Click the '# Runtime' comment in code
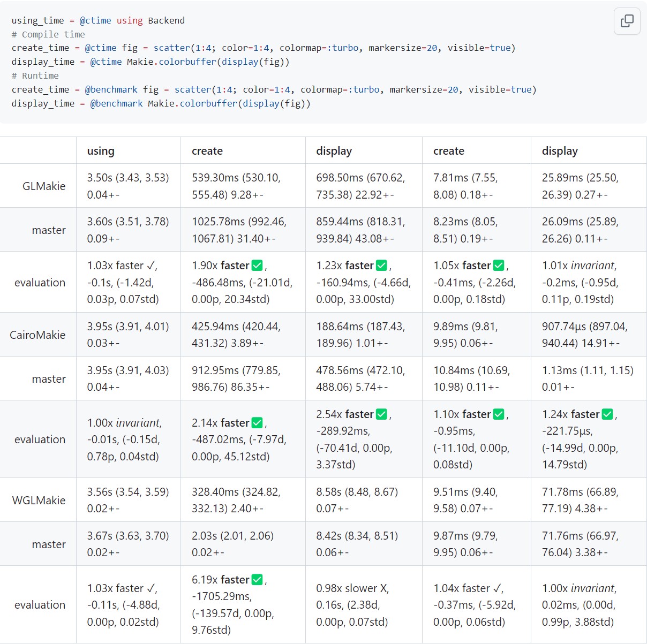647x644 pixels. tap(35, 76)
